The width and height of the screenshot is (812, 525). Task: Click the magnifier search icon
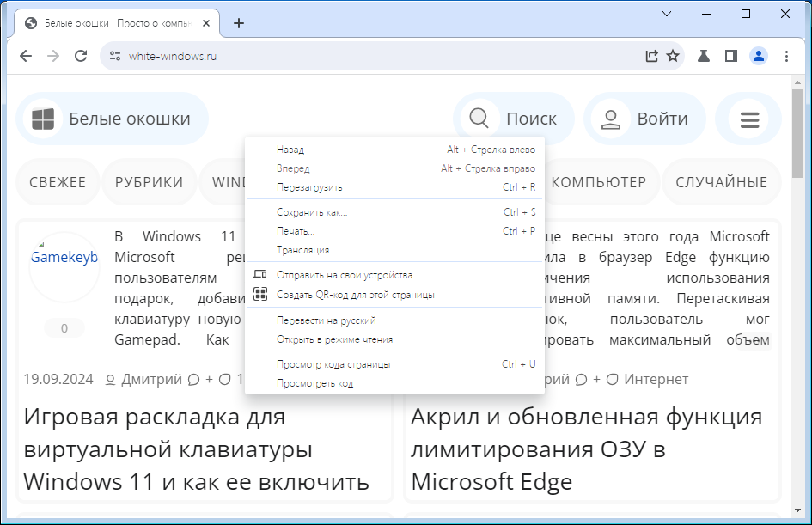[x=479, y=119]
